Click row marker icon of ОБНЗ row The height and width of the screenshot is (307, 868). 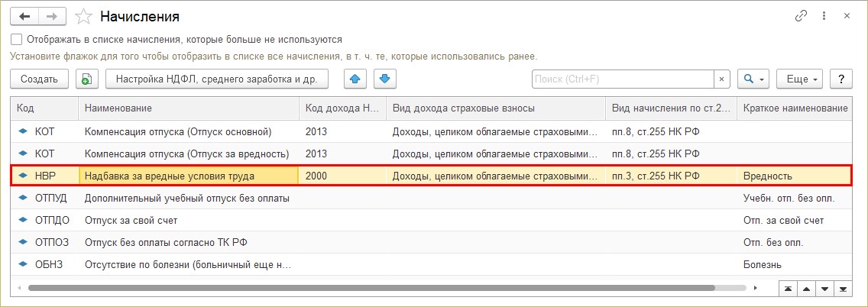click(x=23, y=264)
